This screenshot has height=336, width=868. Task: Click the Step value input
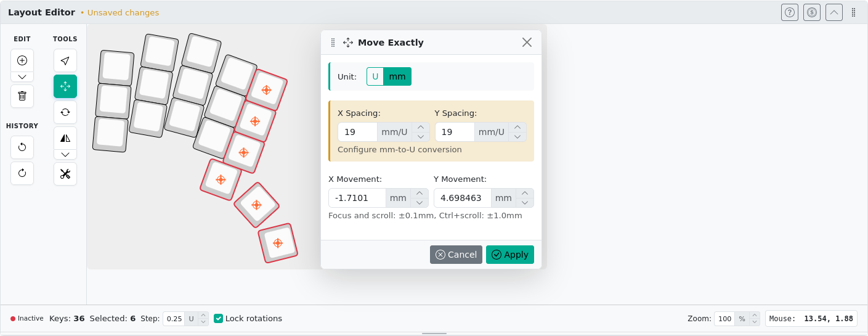point(174,319)
